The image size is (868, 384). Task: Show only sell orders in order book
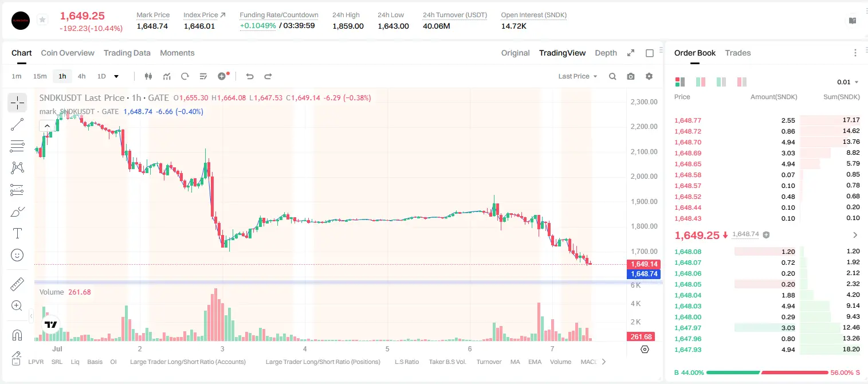click(x=741, y=82)
